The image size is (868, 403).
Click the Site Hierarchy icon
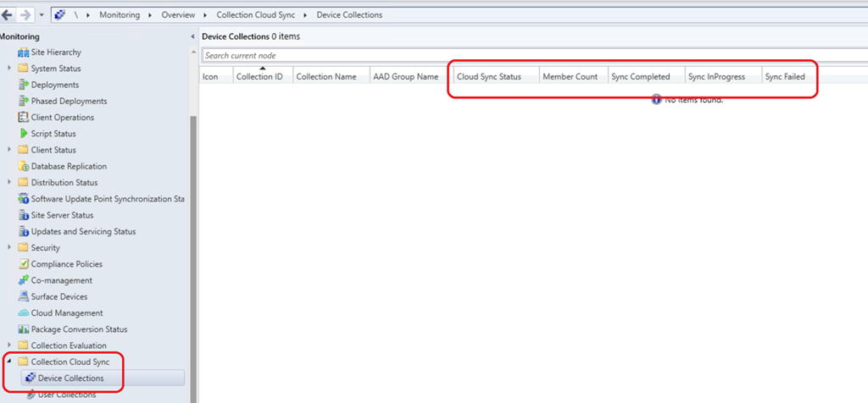coord(24,52)
